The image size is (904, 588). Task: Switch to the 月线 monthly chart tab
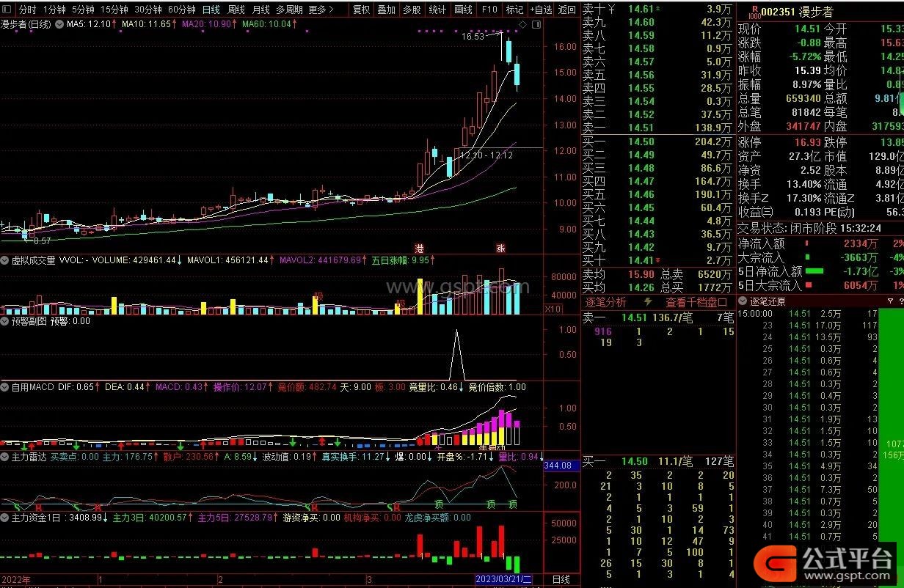tap(260, 10)
